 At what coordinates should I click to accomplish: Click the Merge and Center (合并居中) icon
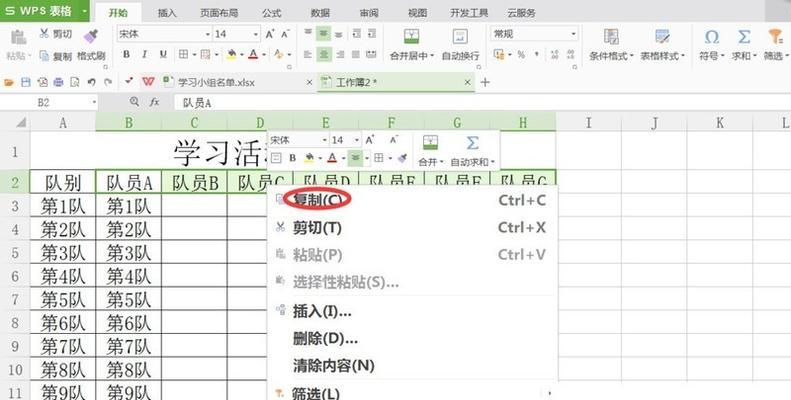click(412, 36)
